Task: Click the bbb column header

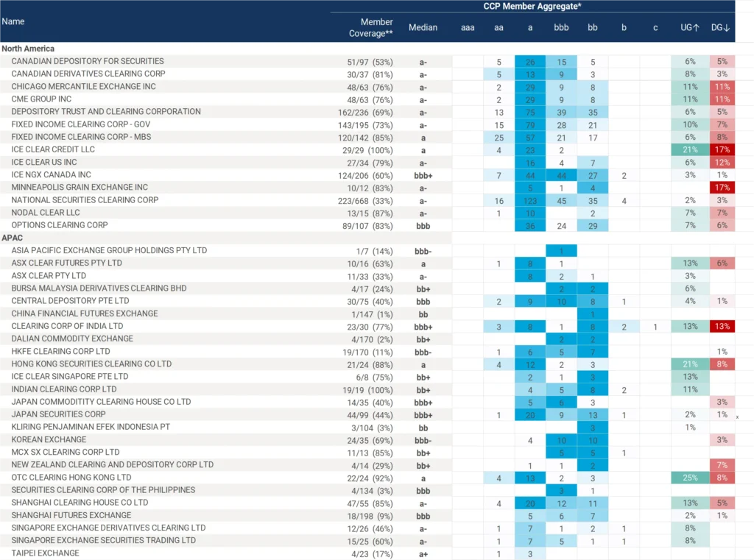Action: tap(561, 27)
